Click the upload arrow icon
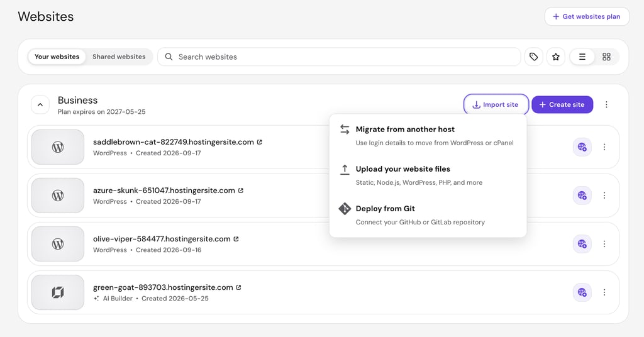 click(x=345, y=169)
